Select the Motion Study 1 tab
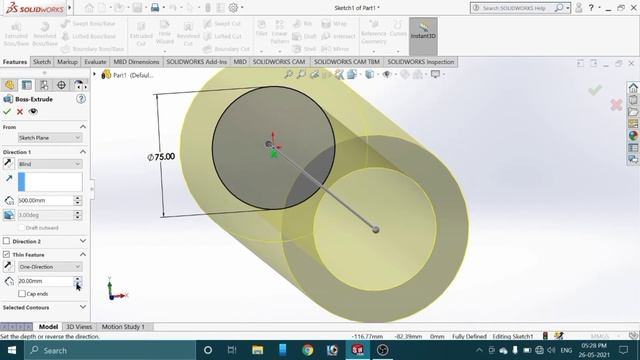Viewport: 640px width, 360px height. (x=123, y=327)
